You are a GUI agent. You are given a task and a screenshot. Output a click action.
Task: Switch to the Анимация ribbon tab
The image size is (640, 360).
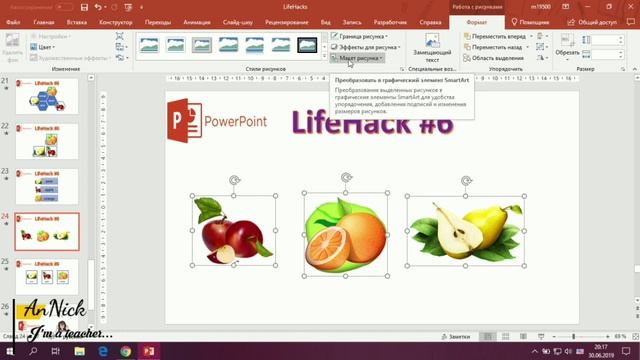[x=197, y=22]
